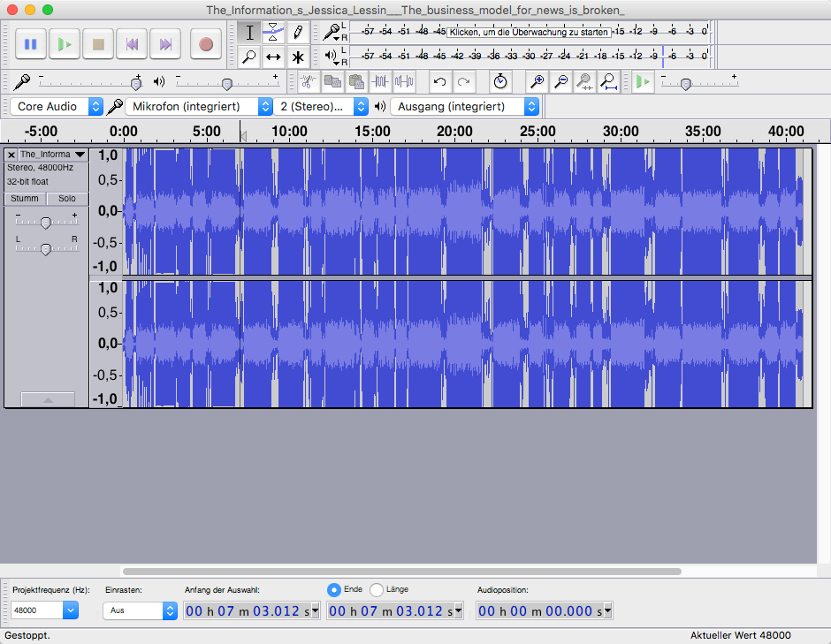
Task: Click the Zoom Out magnifier
Action: (560, 81)
